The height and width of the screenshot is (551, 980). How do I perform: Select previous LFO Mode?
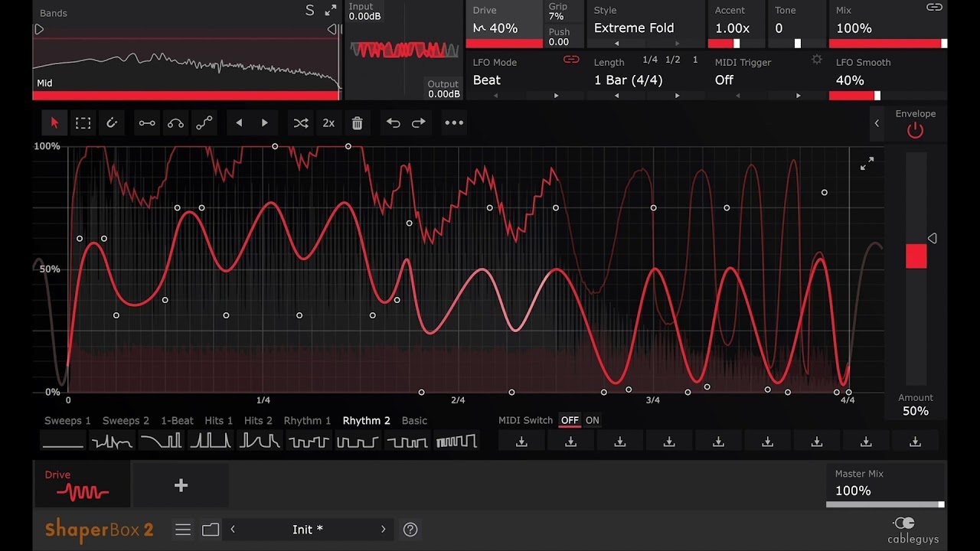pos(496,96)
